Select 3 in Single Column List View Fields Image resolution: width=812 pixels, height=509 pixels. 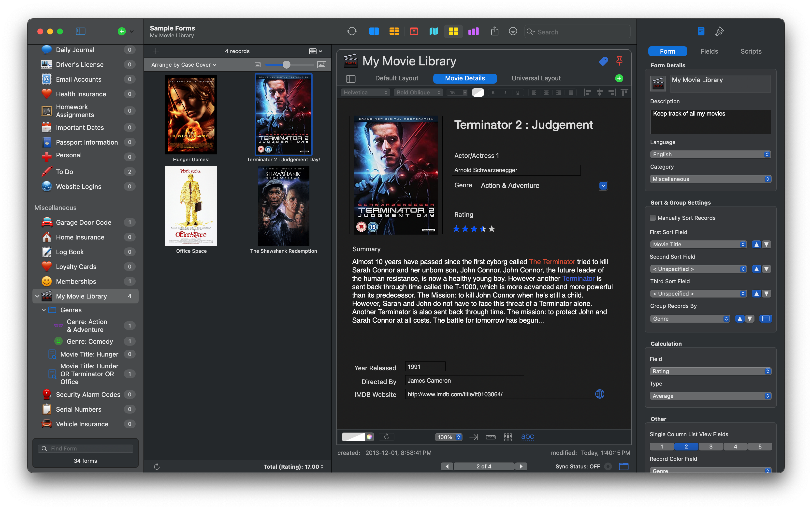point(710,446)
